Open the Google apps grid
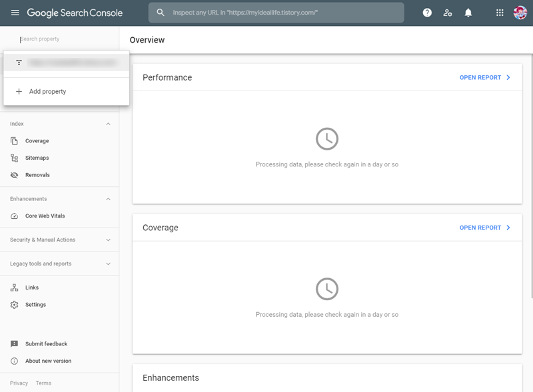The image size is (533, 392). [x=500, y=13]
